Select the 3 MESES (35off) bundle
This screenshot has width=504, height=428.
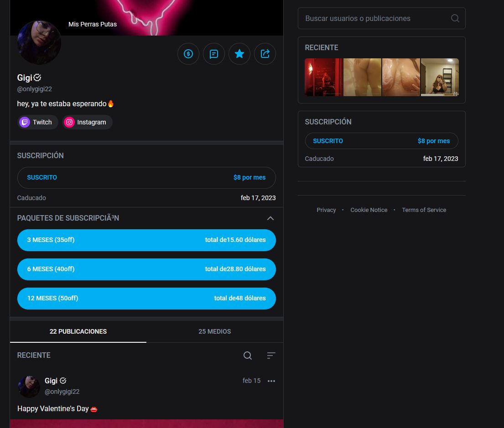click(x=146, y=240)
